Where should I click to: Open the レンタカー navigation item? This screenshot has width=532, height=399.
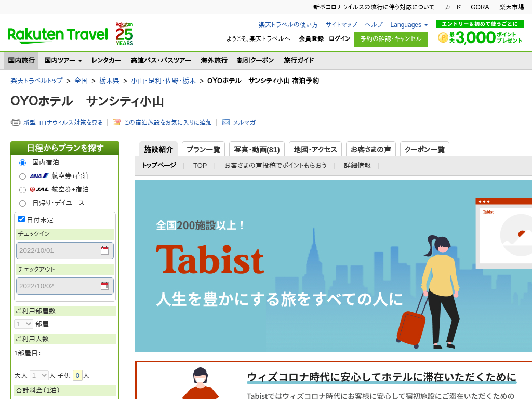coord(106,60)
